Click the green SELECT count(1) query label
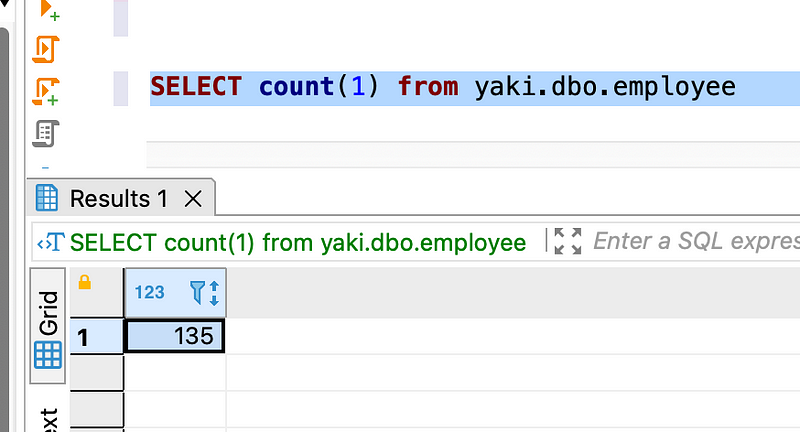 (298, 242)
